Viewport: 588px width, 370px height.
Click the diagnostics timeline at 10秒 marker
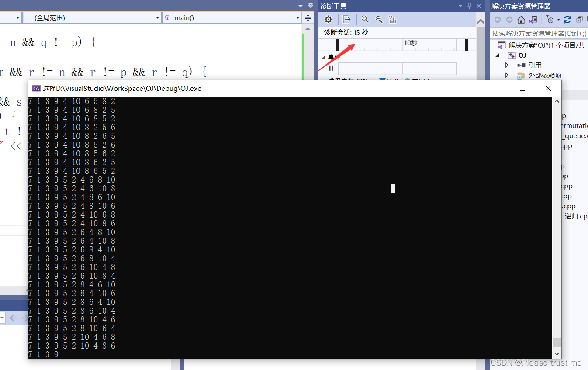[410, 43]
